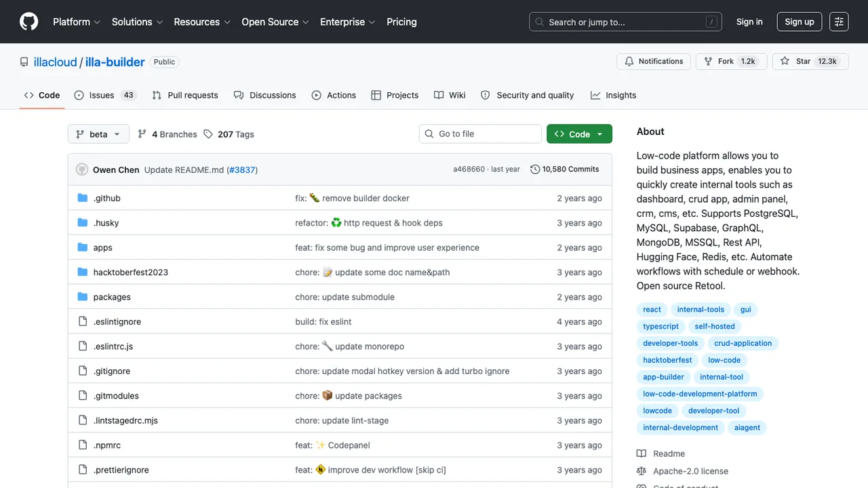The image size is (868, 488).
Task: Open the beta branch selector dropdown
Action: 98,134
